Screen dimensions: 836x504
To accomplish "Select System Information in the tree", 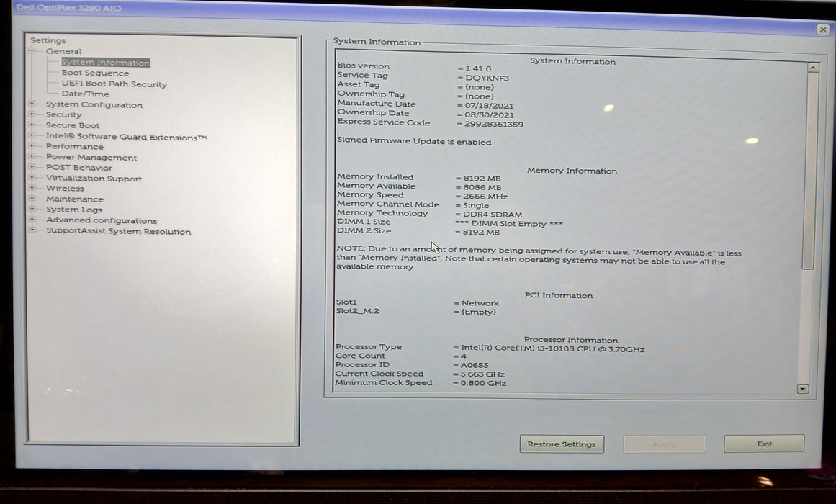I will click(x=106, y=63).
